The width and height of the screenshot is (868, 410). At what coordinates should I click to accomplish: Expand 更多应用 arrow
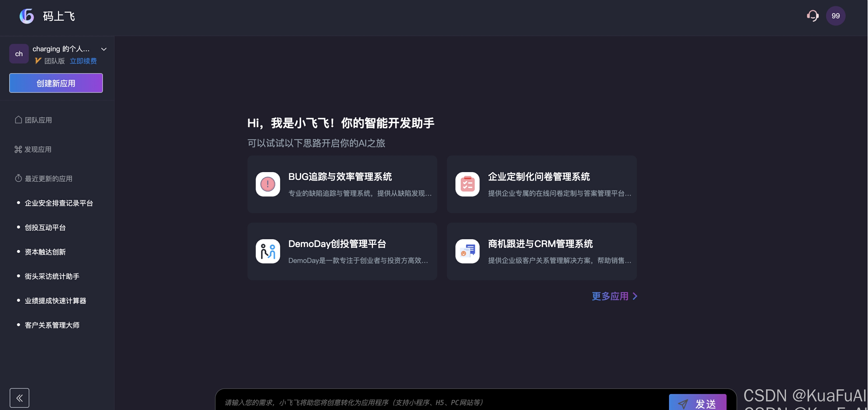tap(635, 296)
